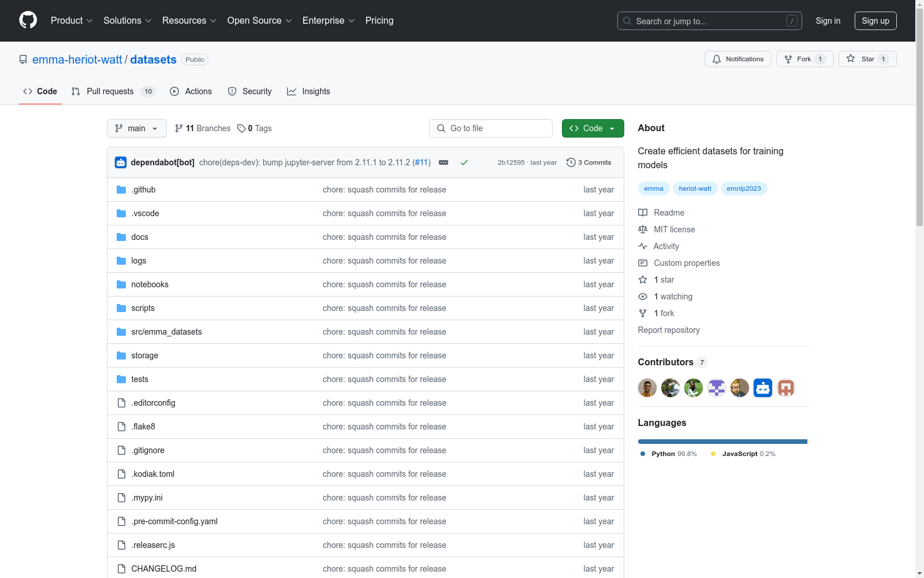
Task: Open pull request #11 link
Action: pyautogui.click(x=422, y=162)
